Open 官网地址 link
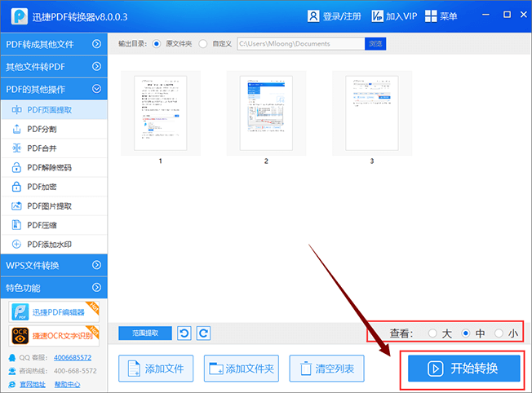Screen dimensions: 532x393 [33, 384]
